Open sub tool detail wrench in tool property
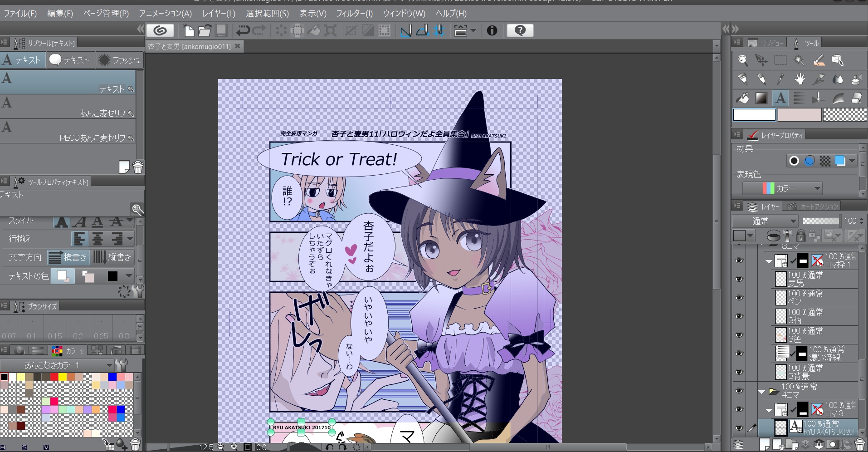 [138, 290]
